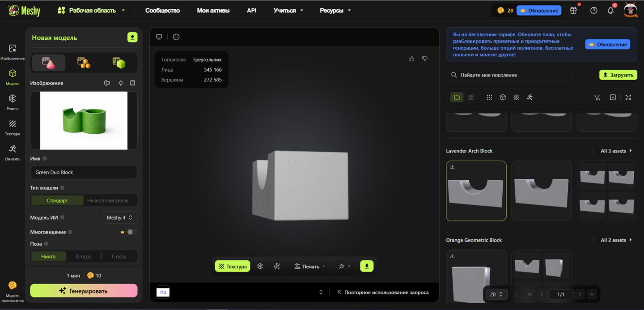Screen dimensions: 644x310
Task: Select the first Lavender Arch Block thumbnail
Action: coord(476,191)
